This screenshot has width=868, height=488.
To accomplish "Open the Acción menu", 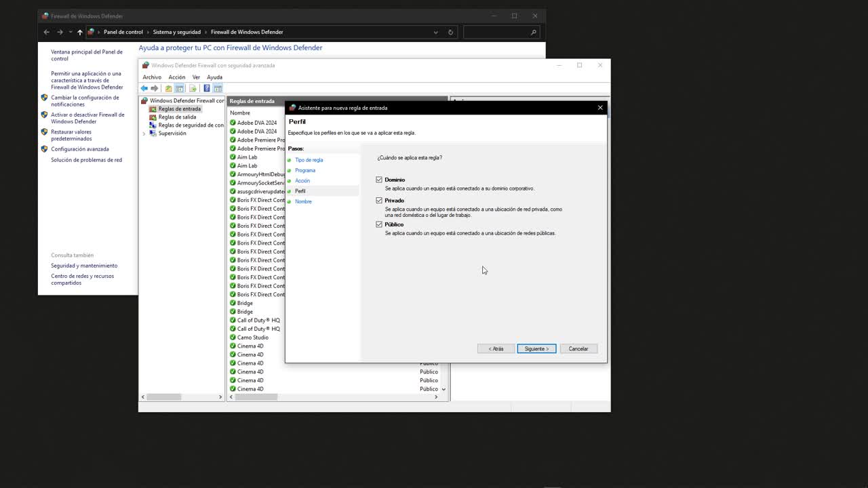I will [176, 77].
